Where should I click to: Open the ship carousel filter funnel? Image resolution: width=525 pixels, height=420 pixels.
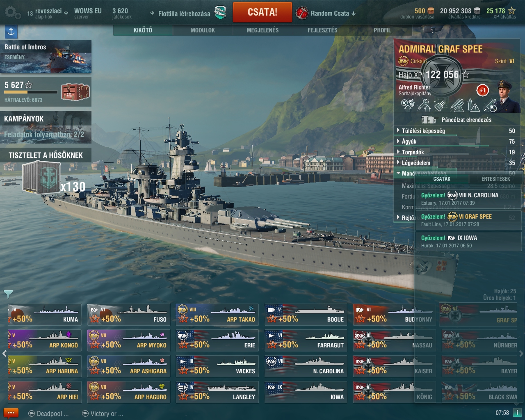click(8, 294)
